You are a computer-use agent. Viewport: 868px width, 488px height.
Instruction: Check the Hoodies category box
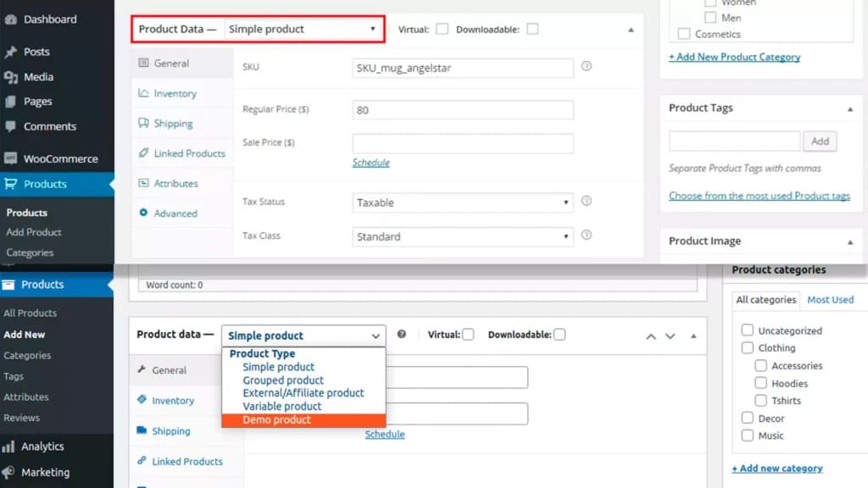760,383
